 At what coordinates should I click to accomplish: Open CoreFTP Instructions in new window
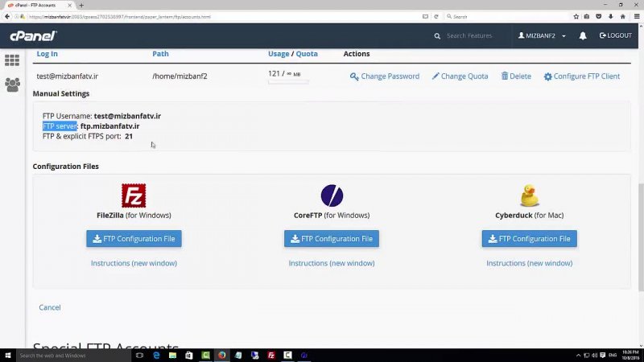point(332,263)
